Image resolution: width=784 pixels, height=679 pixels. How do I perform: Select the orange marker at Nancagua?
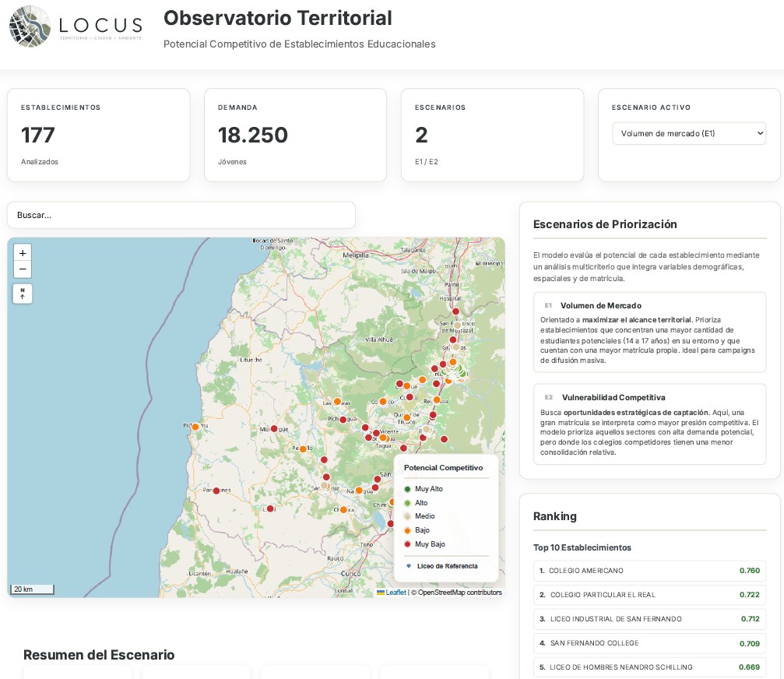tap(358, 491)
